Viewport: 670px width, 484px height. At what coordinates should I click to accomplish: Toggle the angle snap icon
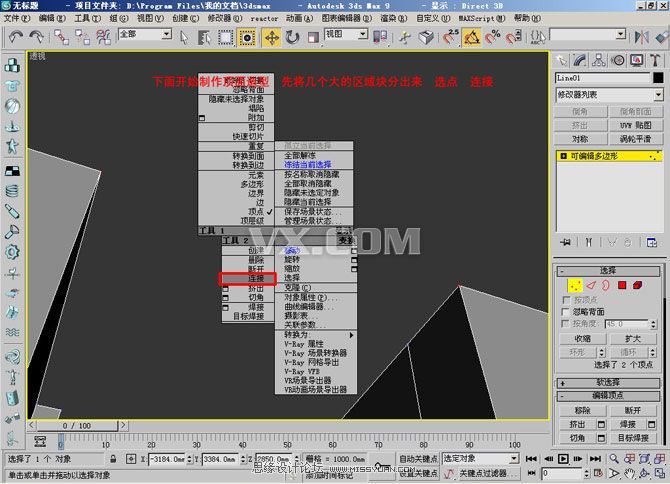(471, 37)
